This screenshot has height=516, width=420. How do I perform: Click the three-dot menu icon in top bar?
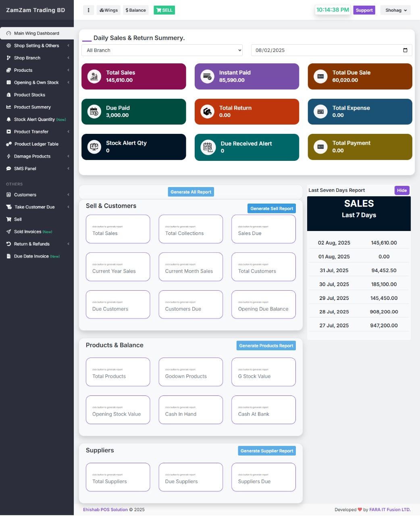tap(88, 10)
